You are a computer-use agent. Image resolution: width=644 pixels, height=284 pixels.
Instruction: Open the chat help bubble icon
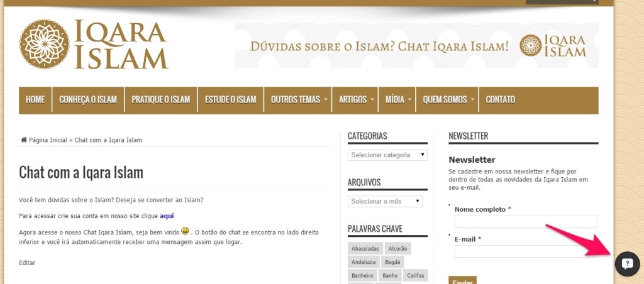[626, 264]
